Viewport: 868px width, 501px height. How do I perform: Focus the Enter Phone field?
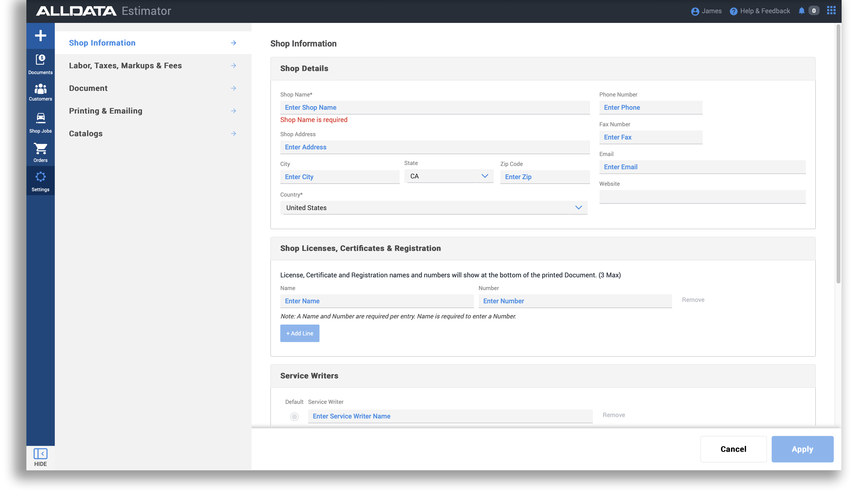[650, 107]
